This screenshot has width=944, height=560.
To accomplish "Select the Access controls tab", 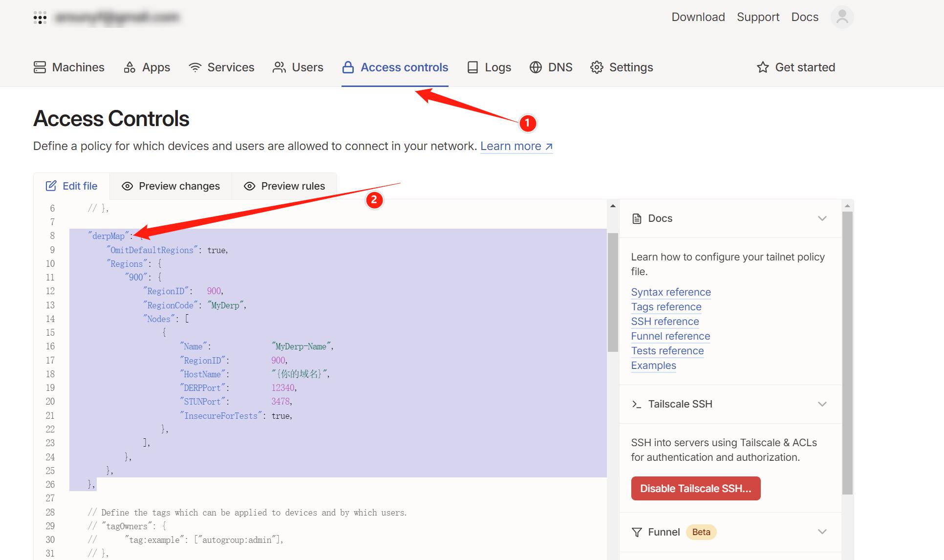I will (x=395, y=67).
